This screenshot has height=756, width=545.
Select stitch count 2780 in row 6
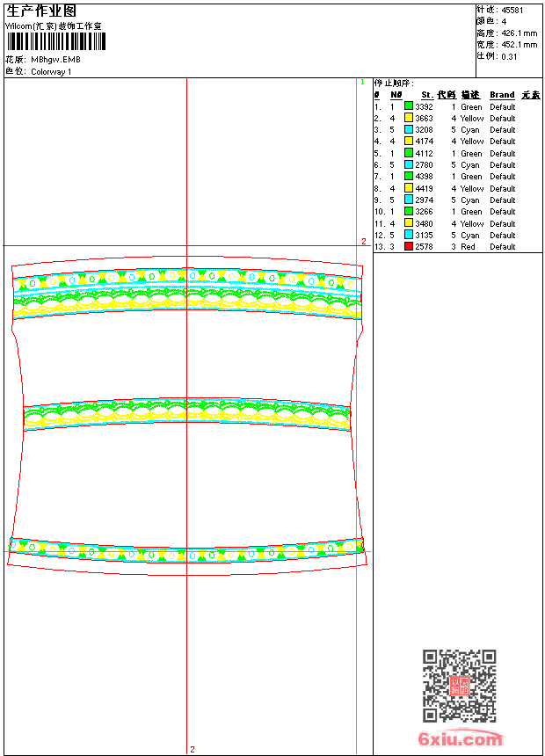[x=424, y=165]
